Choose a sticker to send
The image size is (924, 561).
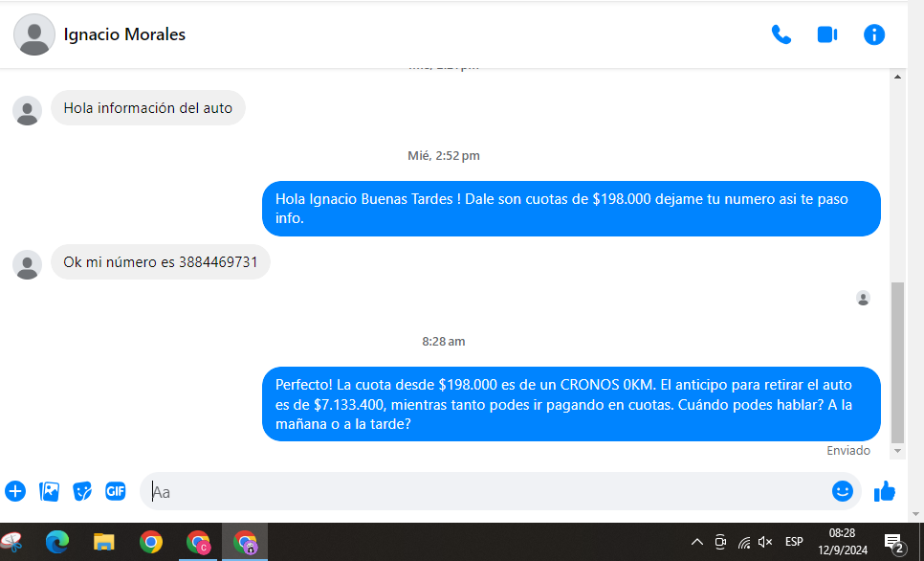point(82,491)
